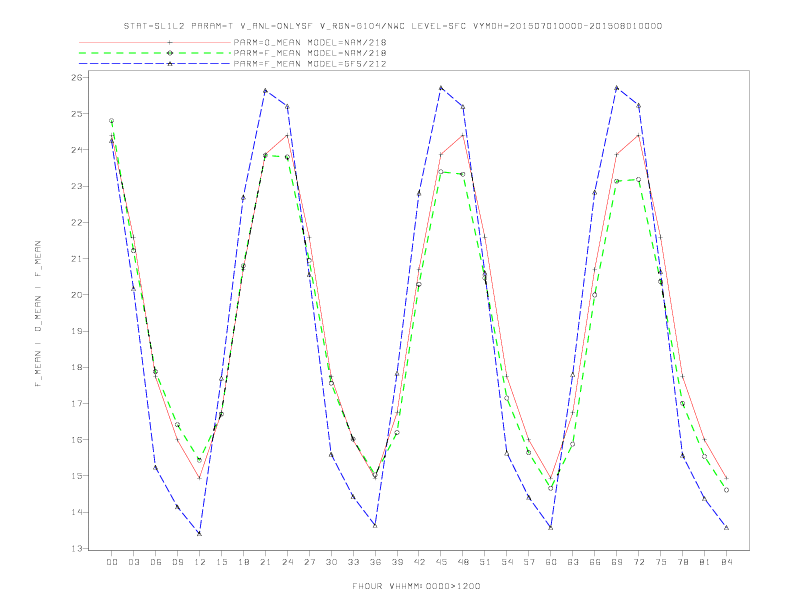Click blue GFS triangle marker at hour 84
792x612 pixels.
tap(726, 528)
